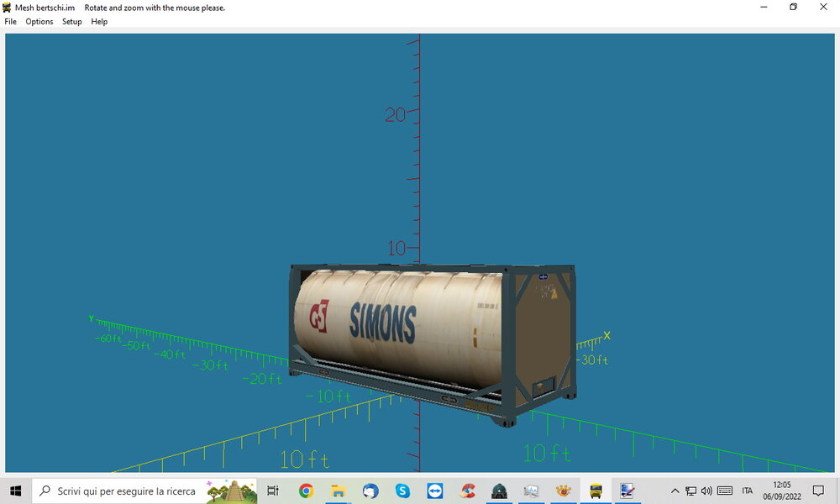840x504 pixels.
Task: Close the mesh viewer window
Action: click(823, 7)
